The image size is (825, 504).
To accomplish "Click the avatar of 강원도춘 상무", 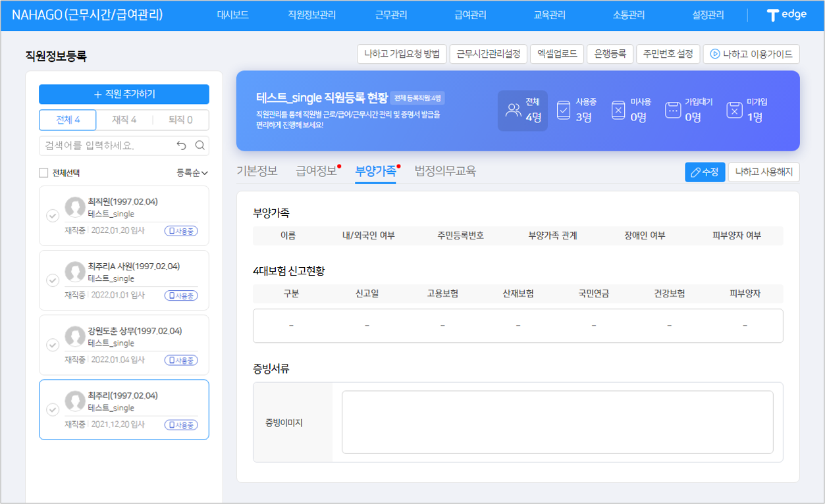I will [75, 337].
